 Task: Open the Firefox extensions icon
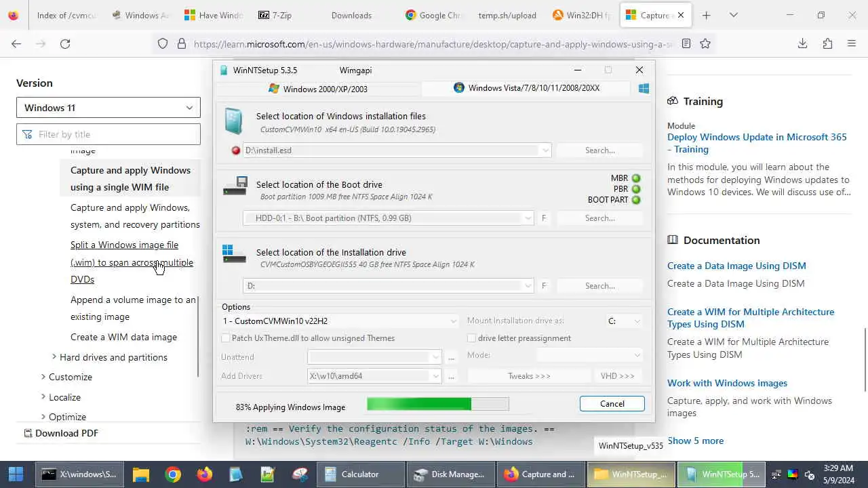(x=827, y=43)
